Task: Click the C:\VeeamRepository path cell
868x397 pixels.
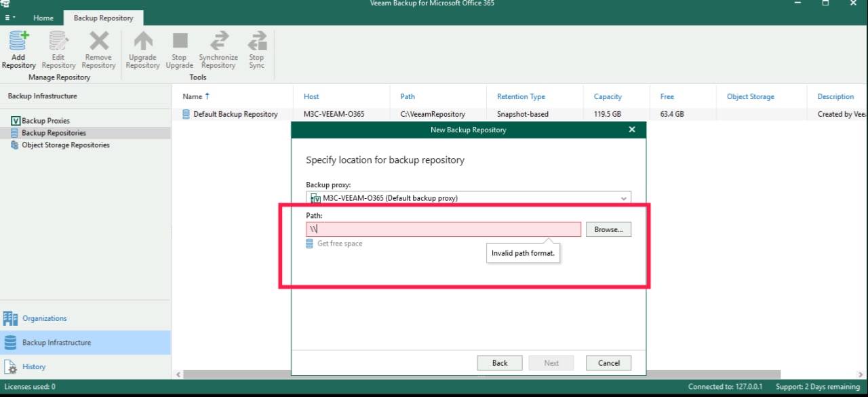Action: tap(433, 114)
